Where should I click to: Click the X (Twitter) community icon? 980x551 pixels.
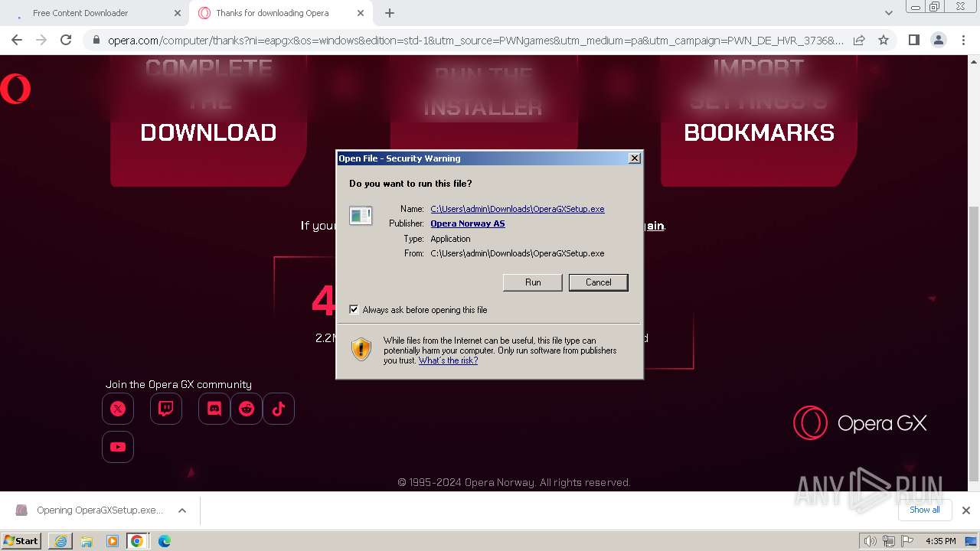click(118, 409)
